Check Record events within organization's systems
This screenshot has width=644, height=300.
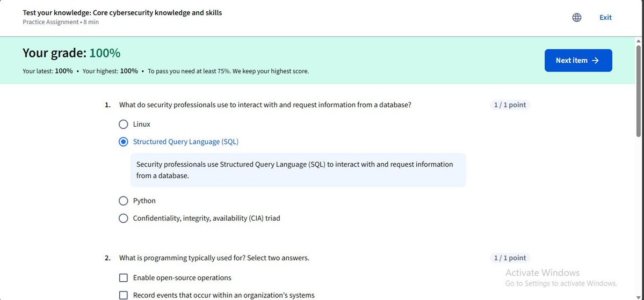point(123,295)
